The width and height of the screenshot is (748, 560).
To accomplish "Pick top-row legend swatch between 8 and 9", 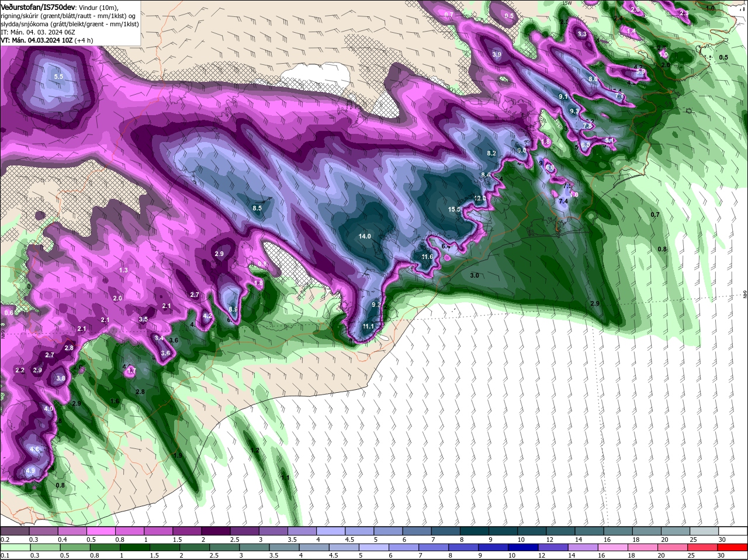I will pos(475,531).
